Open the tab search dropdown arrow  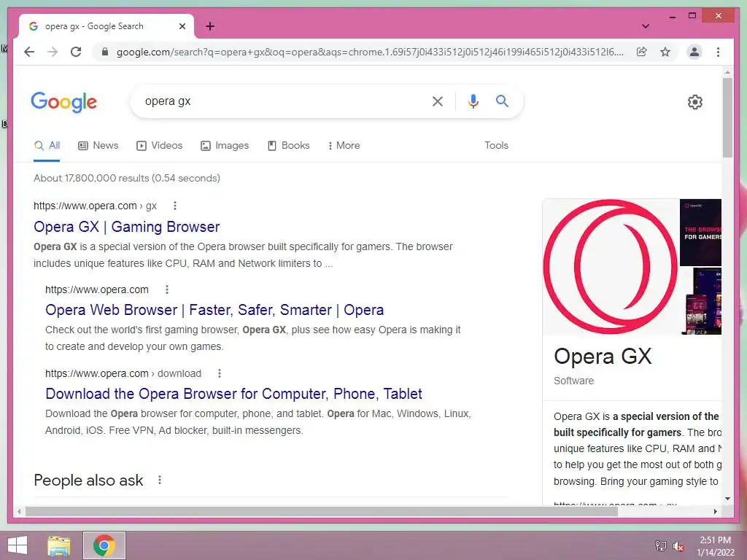tap(646, 26)
